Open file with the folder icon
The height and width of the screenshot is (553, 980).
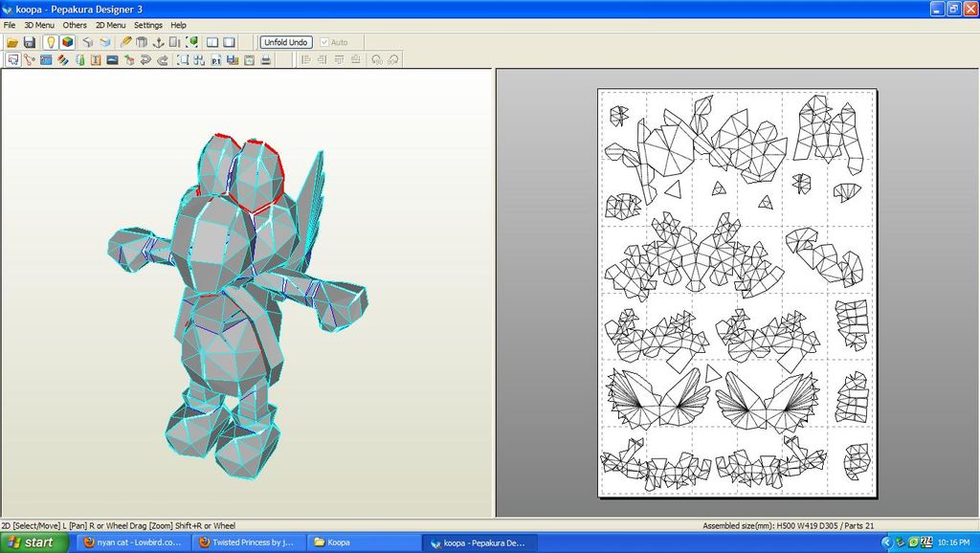click(x=11, y=42)
